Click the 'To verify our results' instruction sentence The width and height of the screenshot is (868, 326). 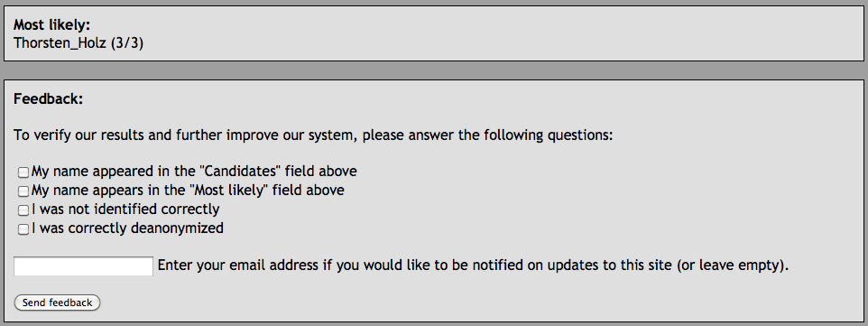click(x=313, y=135)
